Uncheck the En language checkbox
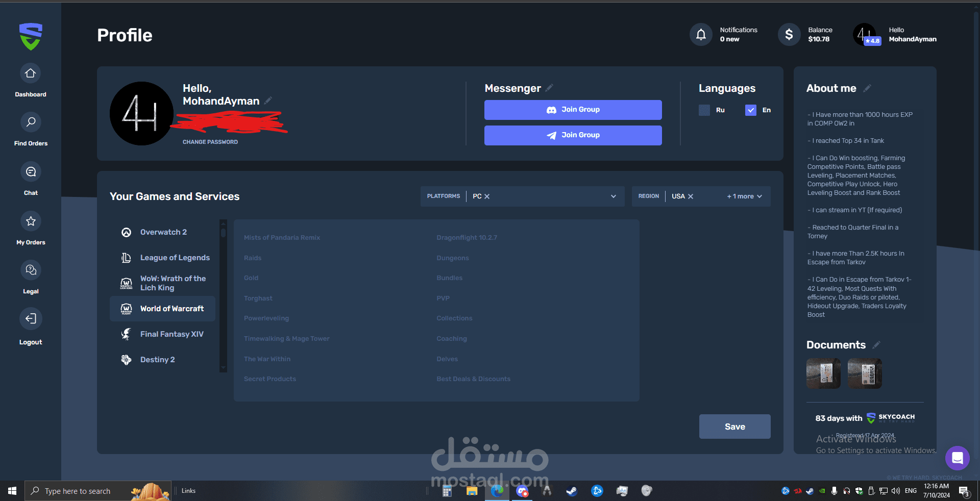This screenshot has height=501, width=980. [x=751, y=110]
